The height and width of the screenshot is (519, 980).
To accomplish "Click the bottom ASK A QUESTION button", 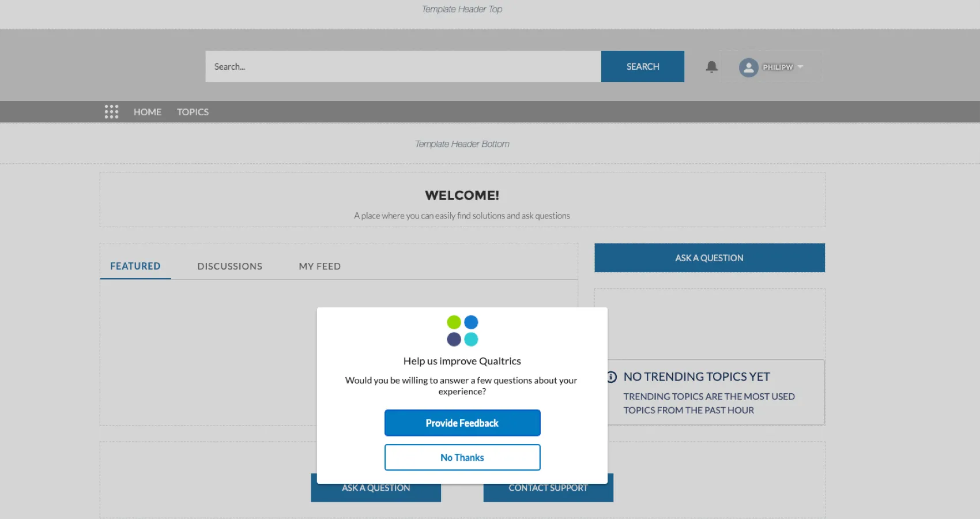I will pos(376,488).
